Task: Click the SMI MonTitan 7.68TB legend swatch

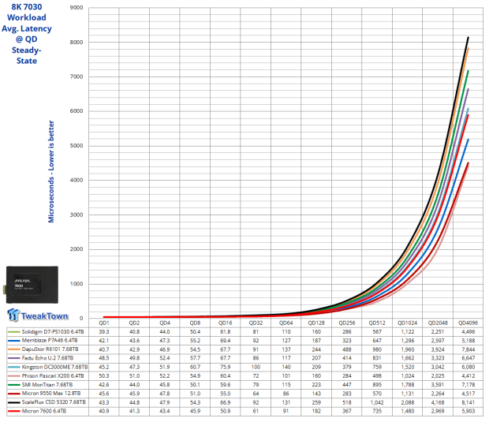Action: click(x=13, y=385)
